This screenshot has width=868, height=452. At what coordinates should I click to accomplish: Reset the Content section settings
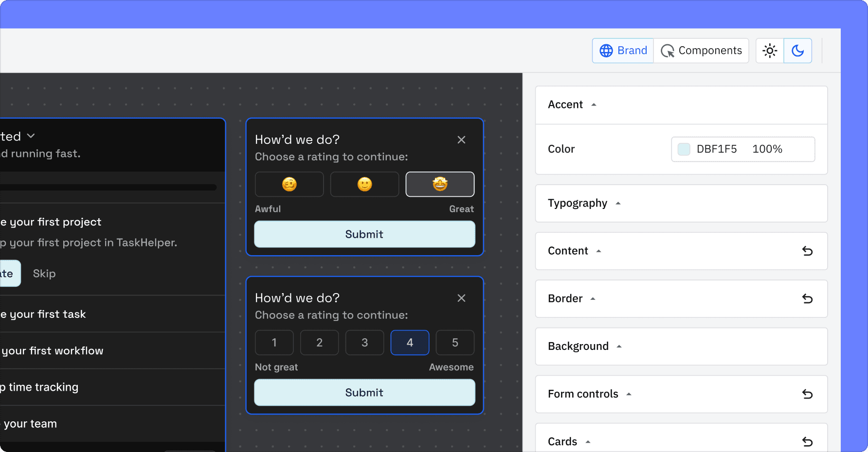[x=807, y=251]
